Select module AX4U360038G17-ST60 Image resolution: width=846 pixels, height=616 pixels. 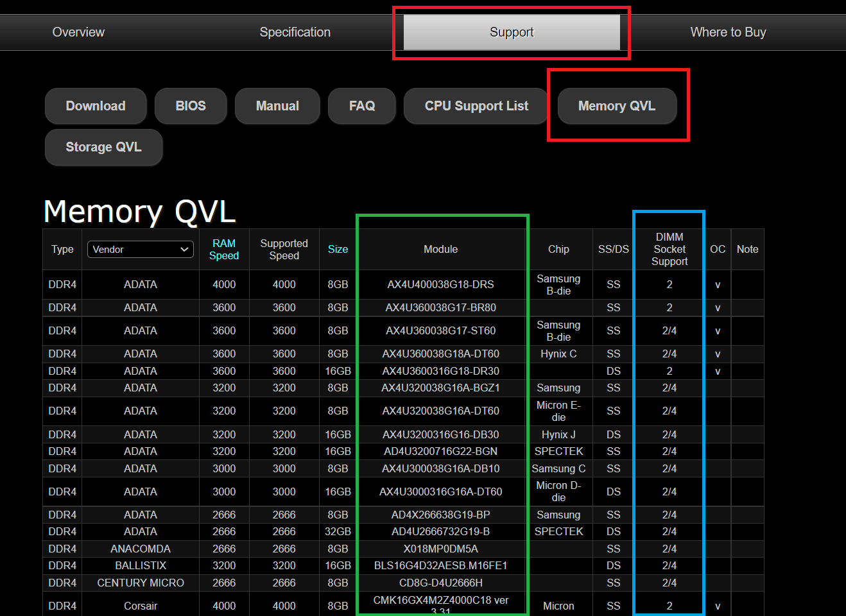[440, 330]
